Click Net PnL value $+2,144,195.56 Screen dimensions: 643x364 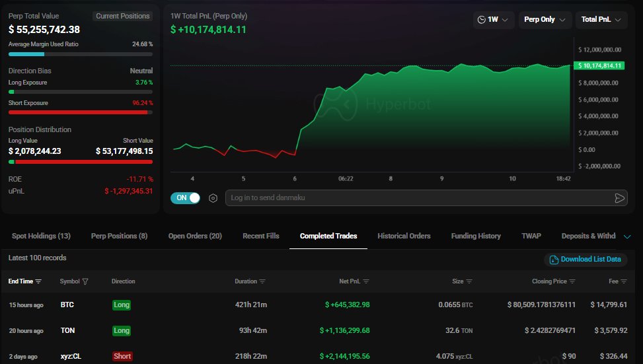coord(344,357)
